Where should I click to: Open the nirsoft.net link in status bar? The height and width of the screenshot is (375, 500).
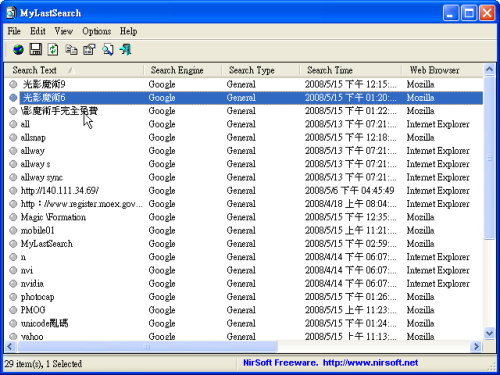[x=370, y=363]
